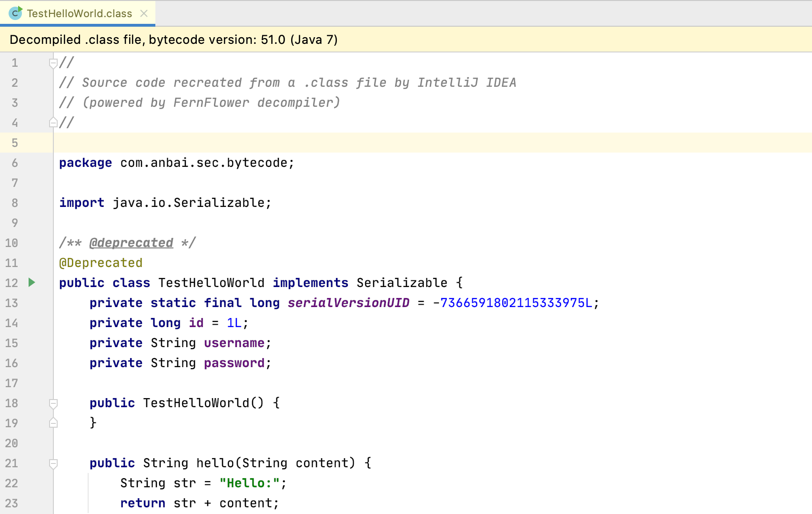The height and width of the screenshot is (514, 812).
Task: Click the fold end marker on line 19
Action: point(53,423)
